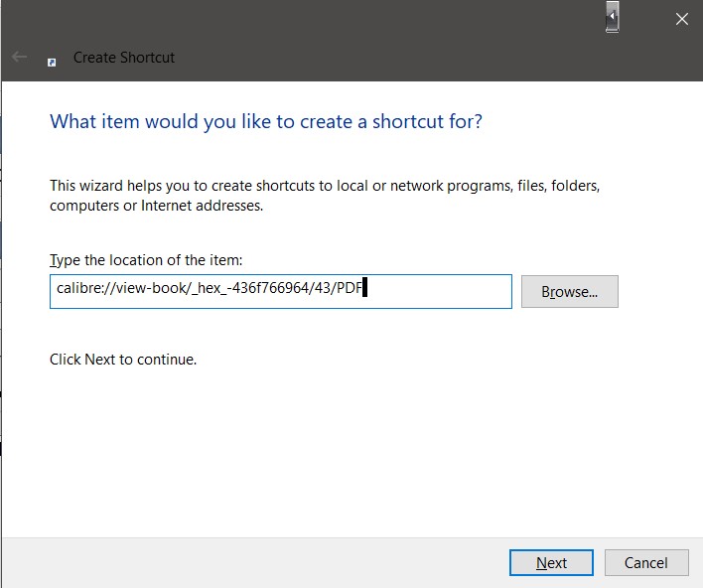
Task: Click the '436f766964' hex segment in the field
Action: [271, 287]
